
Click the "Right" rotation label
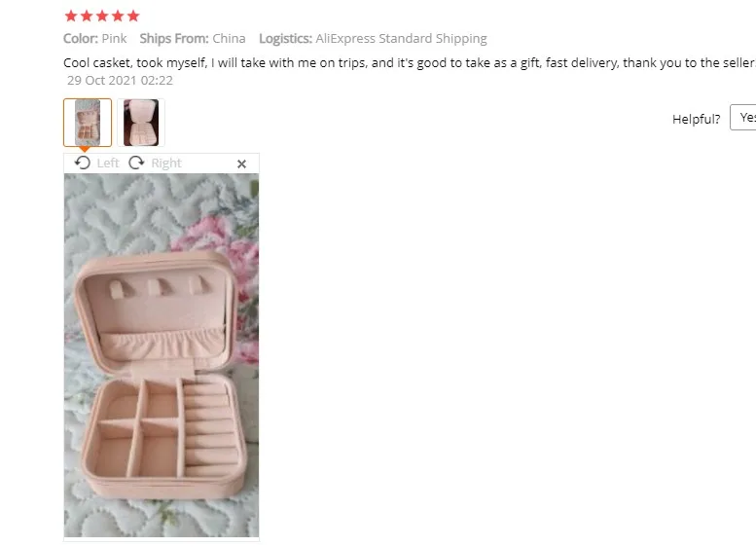pyautogui.click(x=166, y=164)
